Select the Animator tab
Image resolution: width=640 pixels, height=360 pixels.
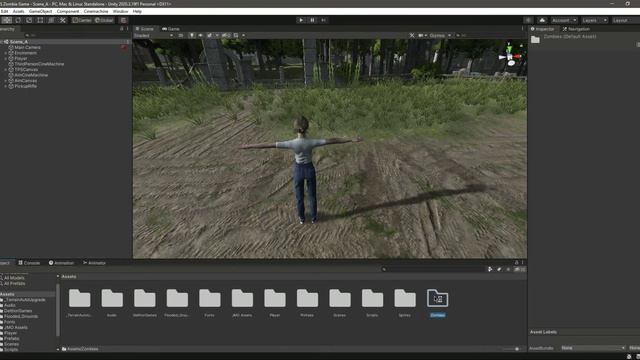tap(94, 263)
